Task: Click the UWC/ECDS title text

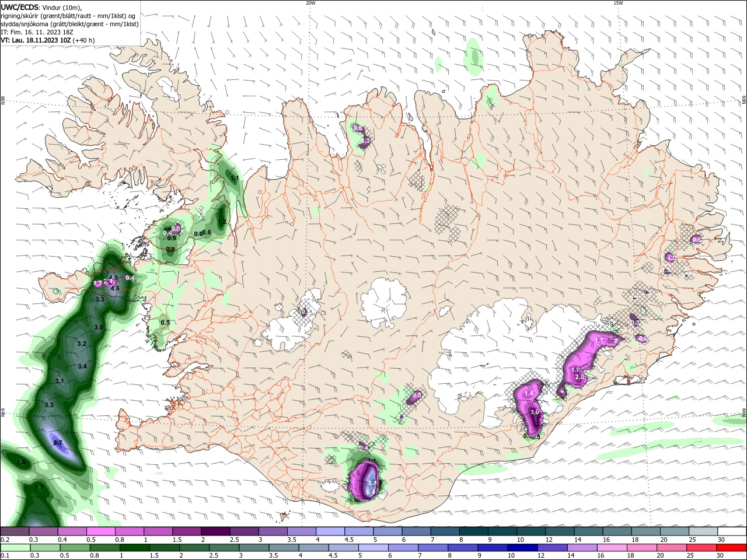Action: point(19,7)
